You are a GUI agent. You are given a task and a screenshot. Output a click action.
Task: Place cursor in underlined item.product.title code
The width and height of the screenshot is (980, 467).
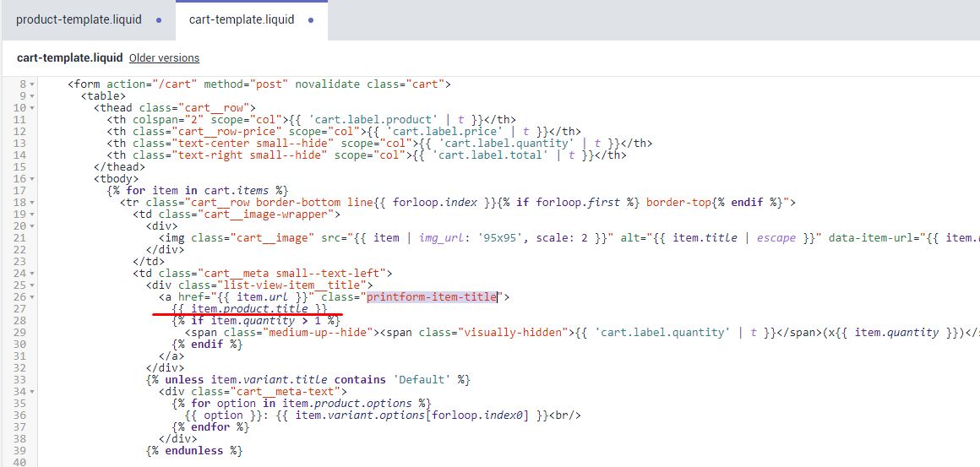(249, 309)
